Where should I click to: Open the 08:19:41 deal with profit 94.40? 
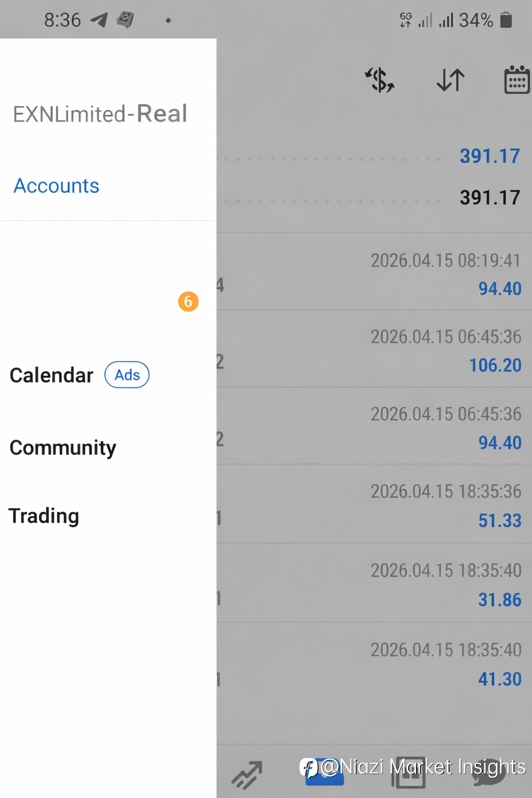pyautogui.click(x=374, y=272)
